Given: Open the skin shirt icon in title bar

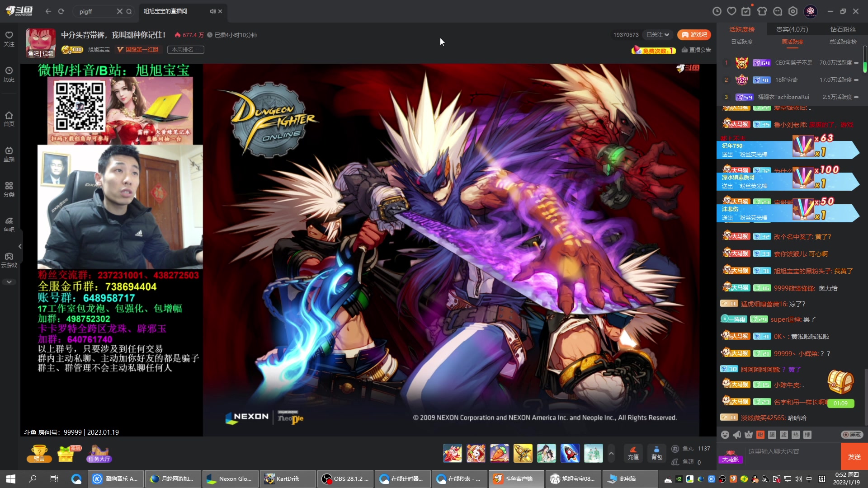Looking at the screenshot, I should 762,11.
